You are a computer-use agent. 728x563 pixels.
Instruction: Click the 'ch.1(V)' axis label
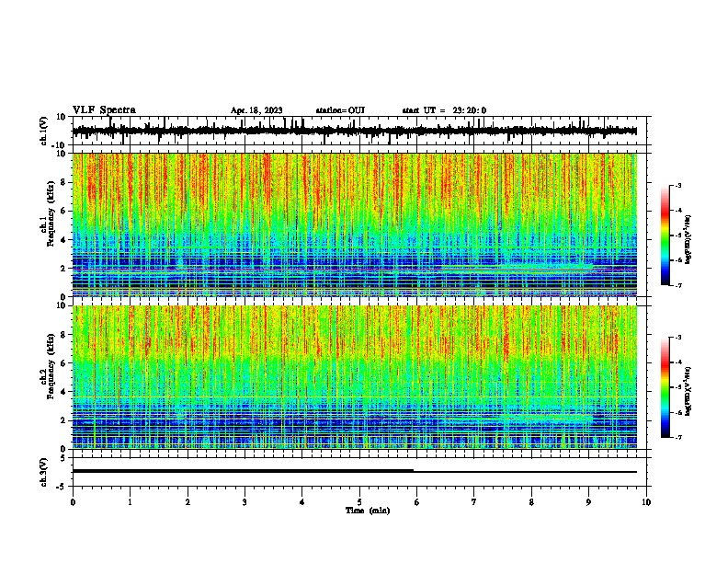tap(44, 131)
